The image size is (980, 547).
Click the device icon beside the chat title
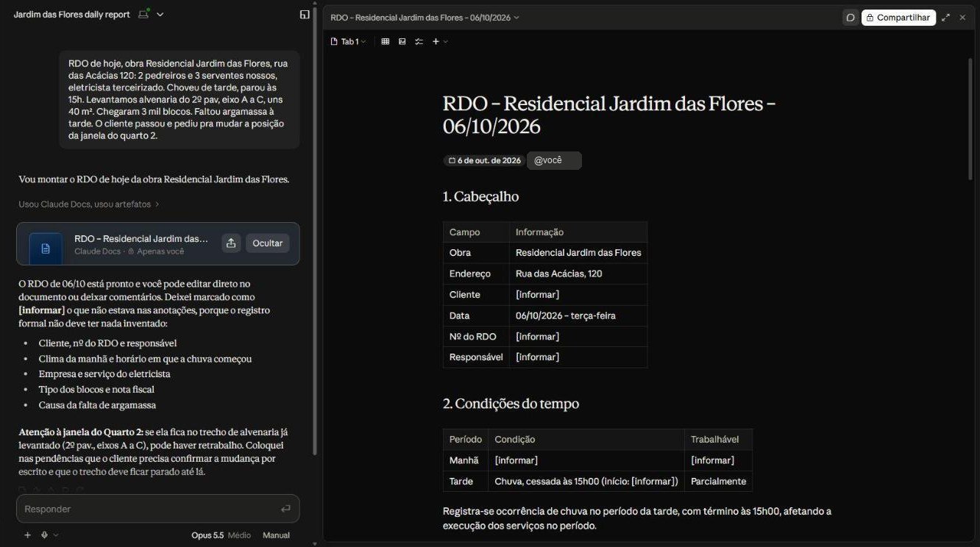pos(144,14)
